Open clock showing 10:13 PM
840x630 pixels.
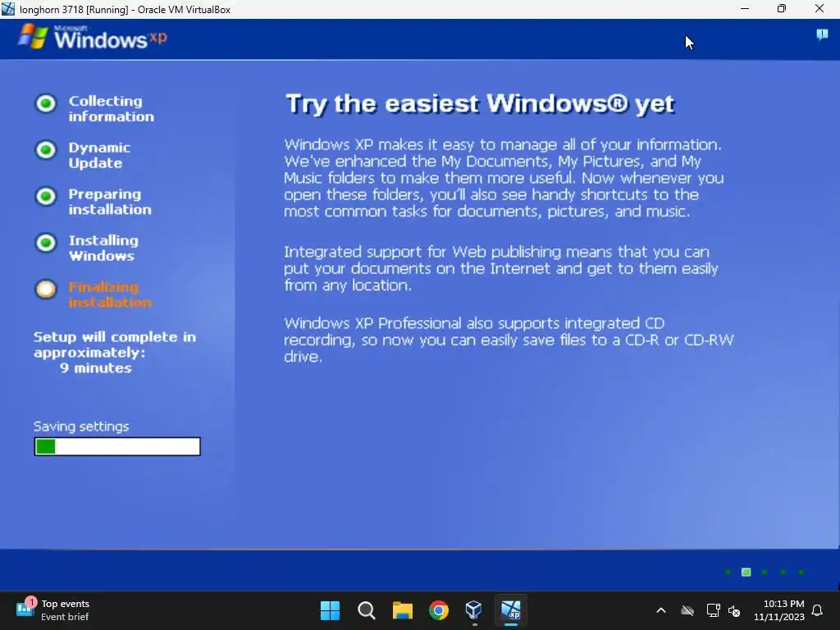tap(779, 610)
